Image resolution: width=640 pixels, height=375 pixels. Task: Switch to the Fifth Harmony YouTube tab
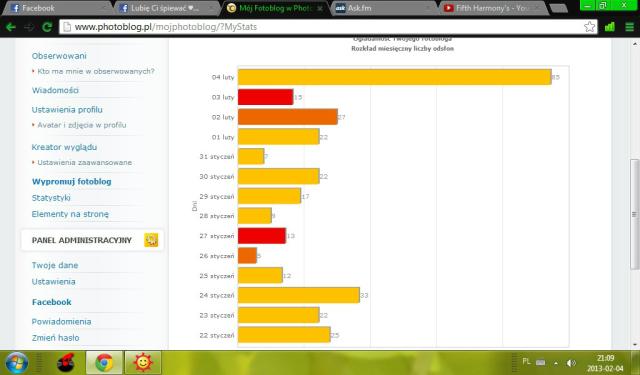click(x=493, y=8)
